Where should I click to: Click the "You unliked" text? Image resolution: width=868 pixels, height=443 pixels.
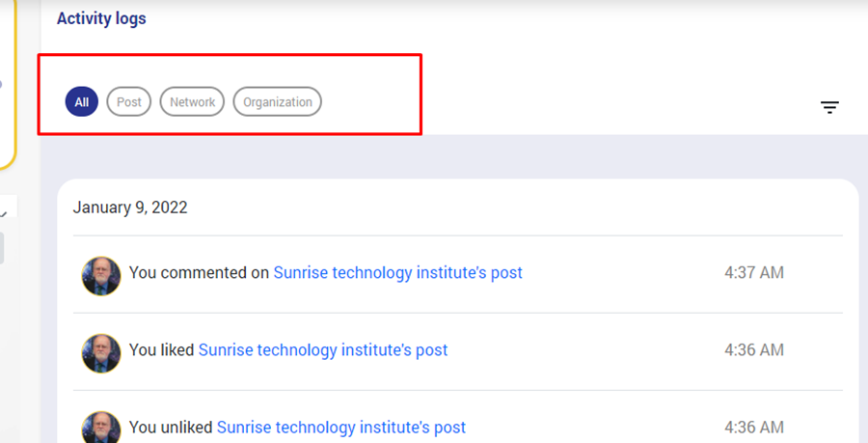click(171, 427)
